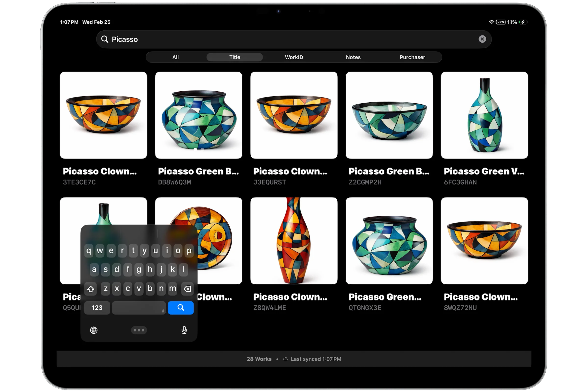Click the title 'Picasso Clown...' above Z8QW4LME

point(290,297)
